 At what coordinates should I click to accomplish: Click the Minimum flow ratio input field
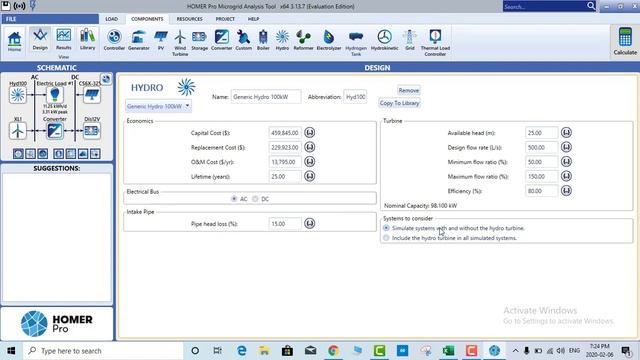[542, 162]
